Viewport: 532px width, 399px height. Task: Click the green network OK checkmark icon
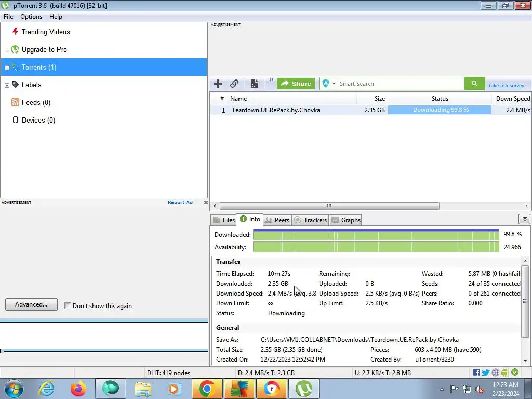pos(515,372)
